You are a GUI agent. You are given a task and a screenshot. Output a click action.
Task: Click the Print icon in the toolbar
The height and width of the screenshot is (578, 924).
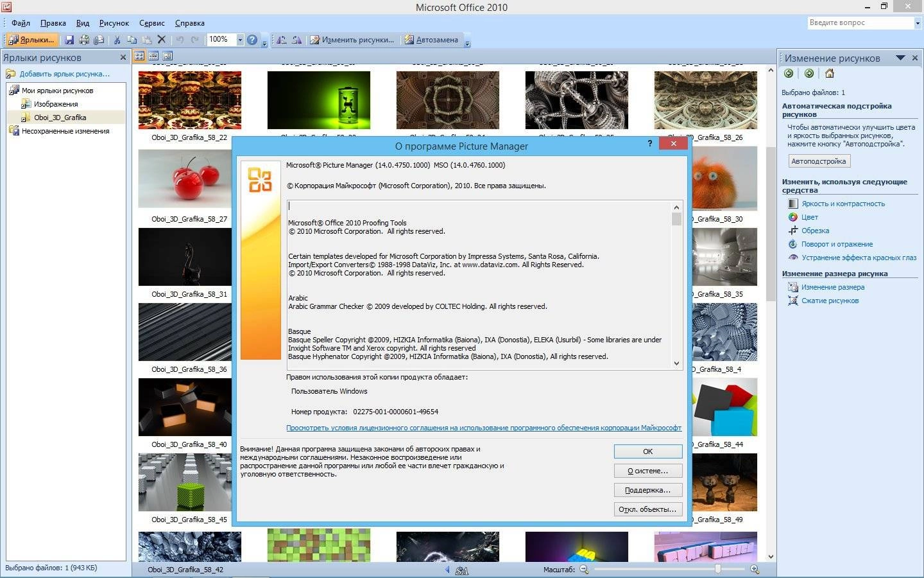tap(84, 40)
